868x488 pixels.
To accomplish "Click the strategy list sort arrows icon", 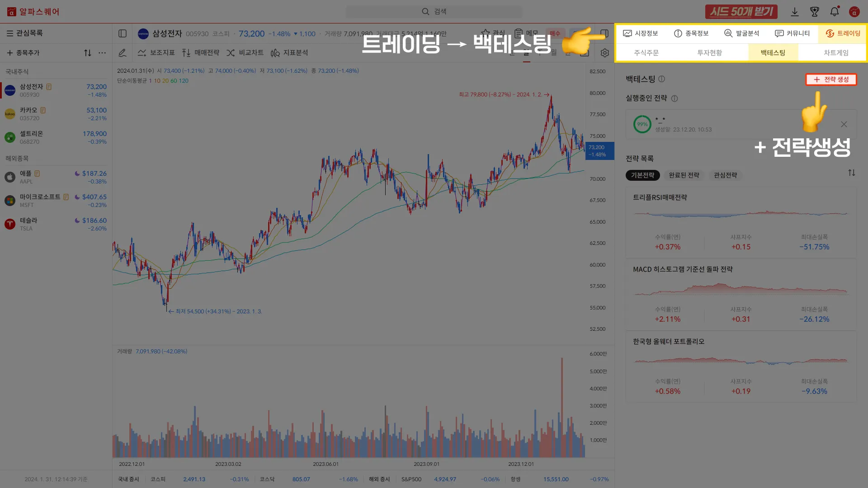I will [x=851, y=173].
